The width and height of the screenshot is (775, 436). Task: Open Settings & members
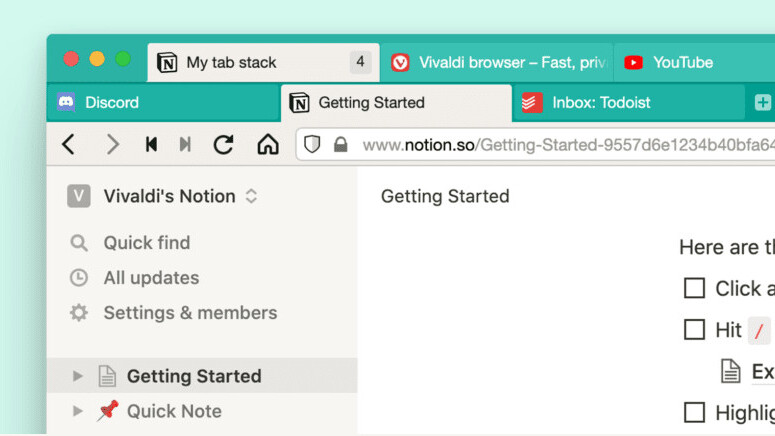click(x=190, y=313)
